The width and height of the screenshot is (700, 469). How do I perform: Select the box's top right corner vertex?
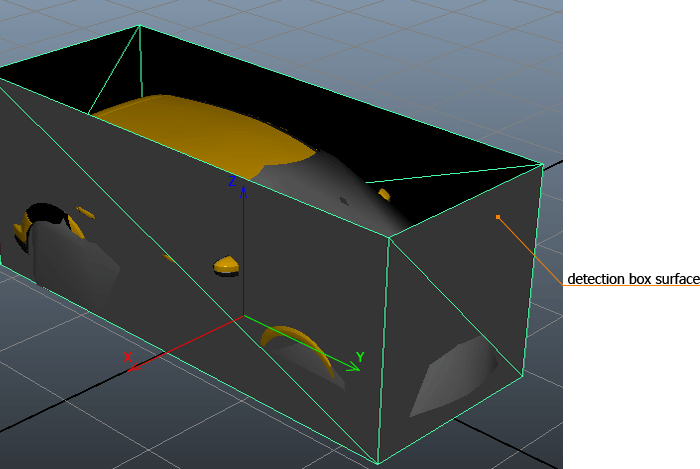click(x=542, y=164)
